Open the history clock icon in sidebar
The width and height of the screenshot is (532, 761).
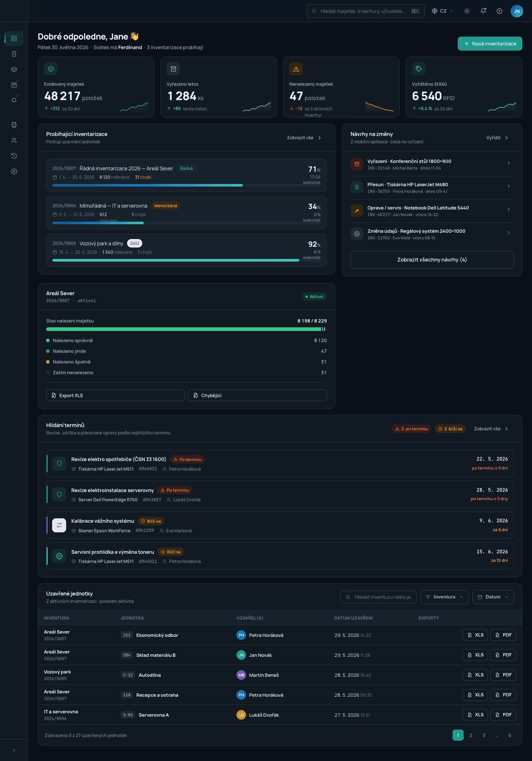(14, 156)
